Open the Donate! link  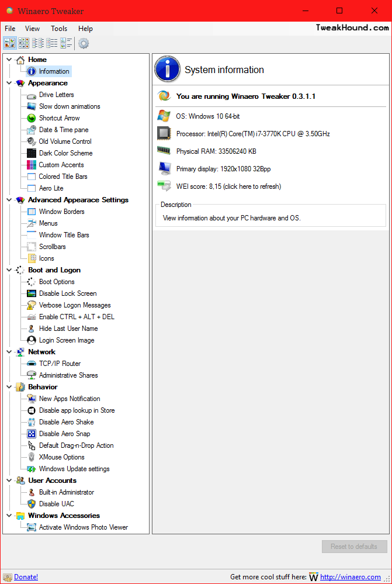tap(26, 577)
